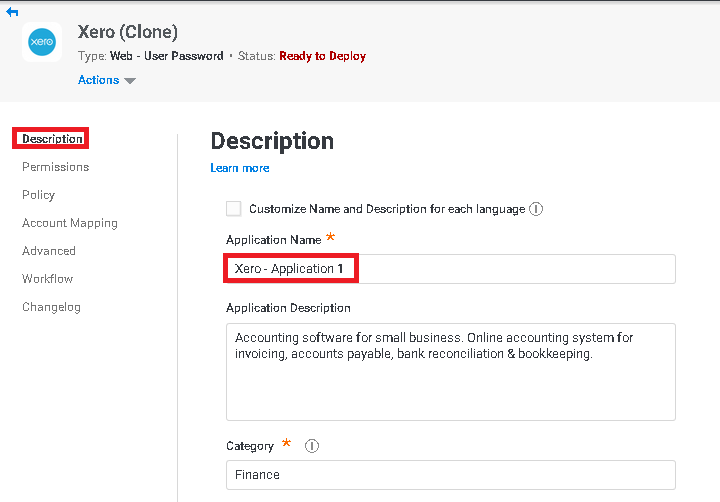The height and width of the screenshot is (502, 720).
Task: Open info icon beside Category label
Action: pyautogui.click(x=312, y=446)
